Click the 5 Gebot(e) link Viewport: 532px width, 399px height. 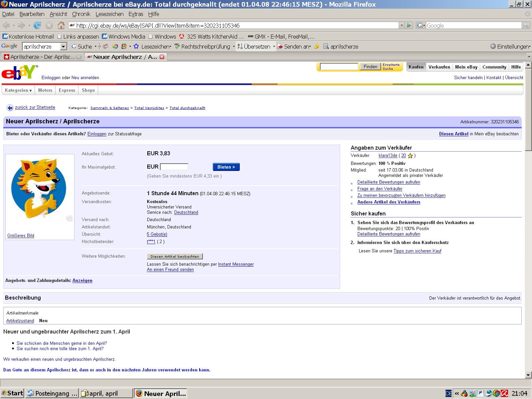157,234
